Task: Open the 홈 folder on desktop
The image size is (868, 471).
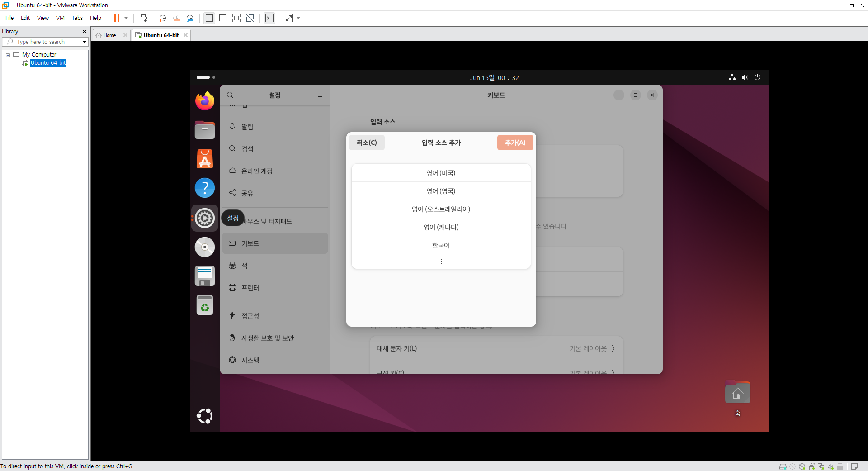Action: pyautogui.click(x=737, y=399)
